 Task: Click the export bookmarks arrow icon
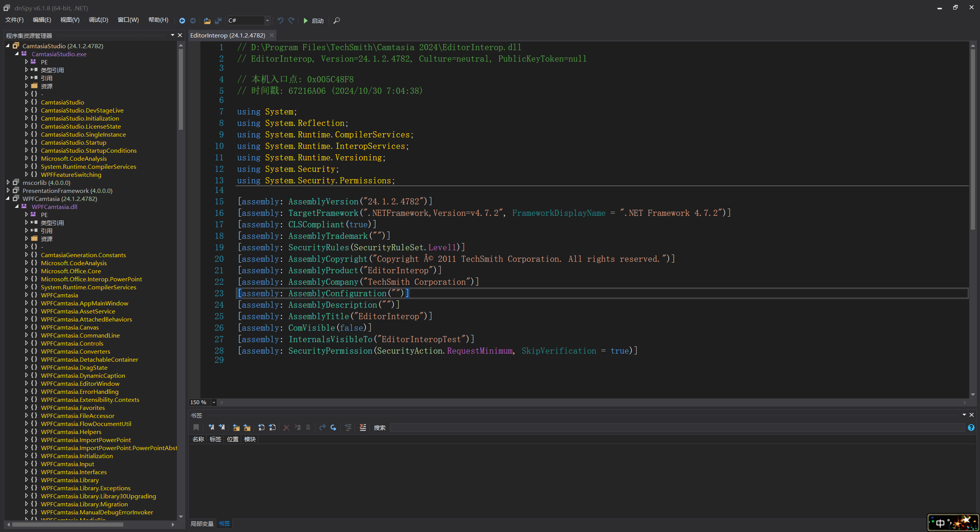click(322, 428)
